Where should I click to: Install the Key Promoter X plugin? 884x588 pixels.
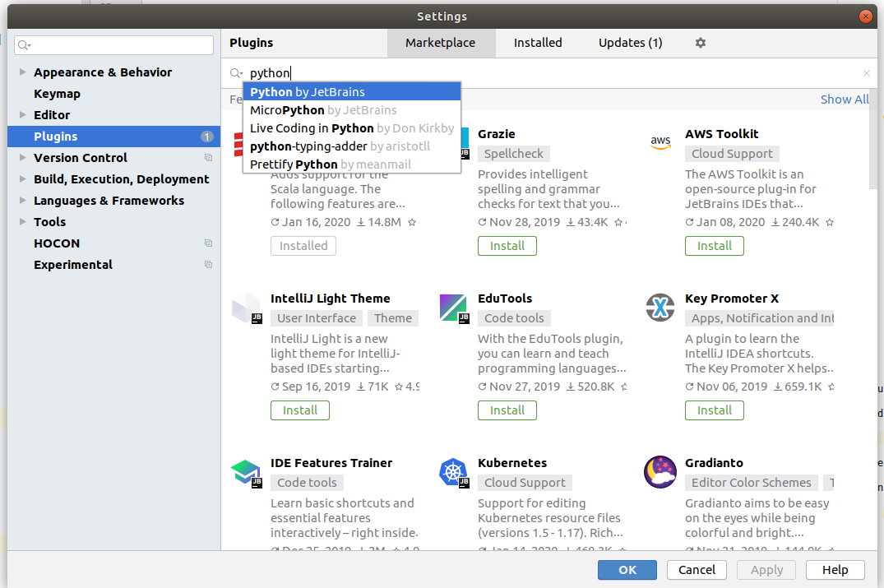pos(715,410)
